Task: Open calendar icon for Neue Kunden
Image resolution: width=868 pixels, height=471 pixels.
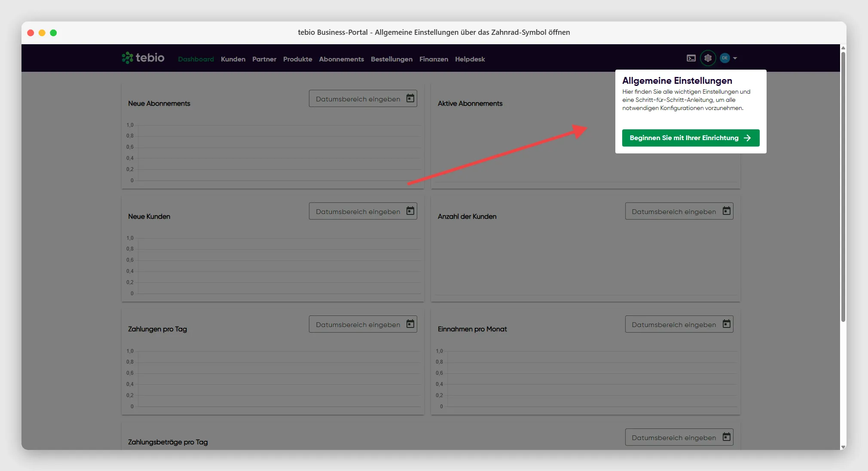Action: (x=410, y=211)
